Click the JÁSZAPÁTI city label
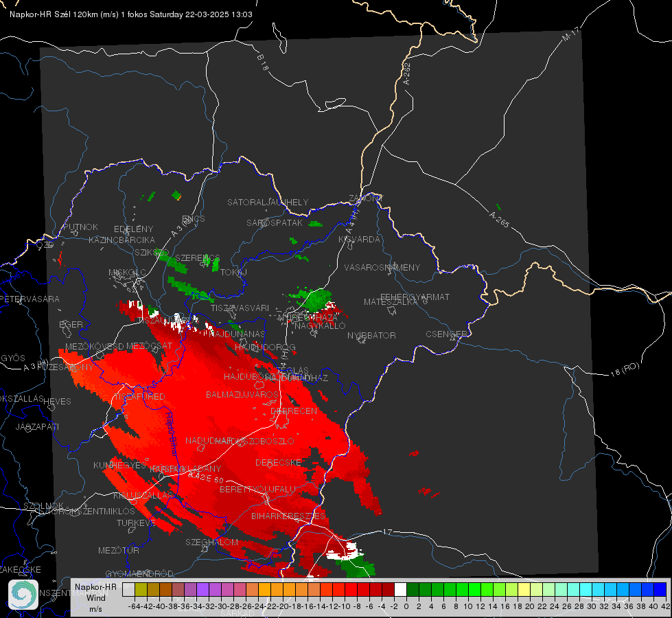The width and height of the screenshot is (672, 618). click(37, 426)
